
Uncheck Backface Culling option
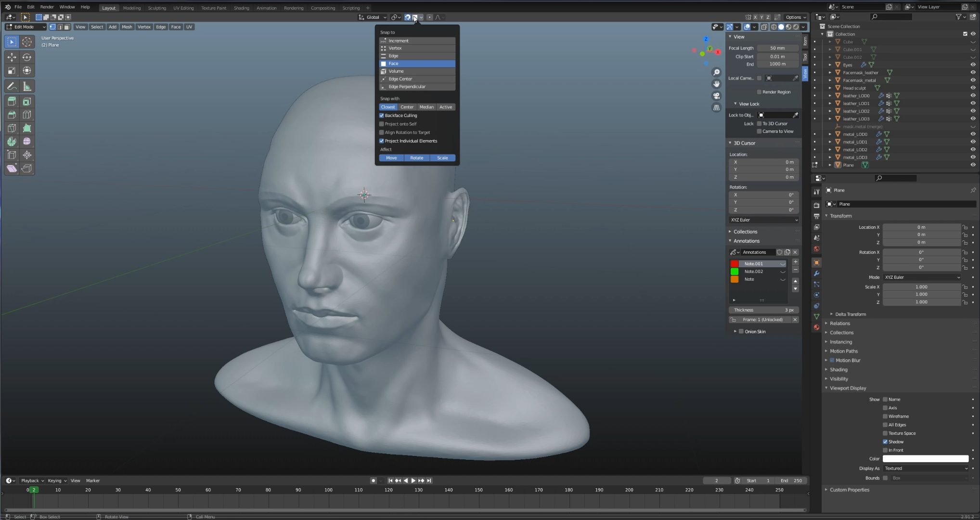pos(382,116)
